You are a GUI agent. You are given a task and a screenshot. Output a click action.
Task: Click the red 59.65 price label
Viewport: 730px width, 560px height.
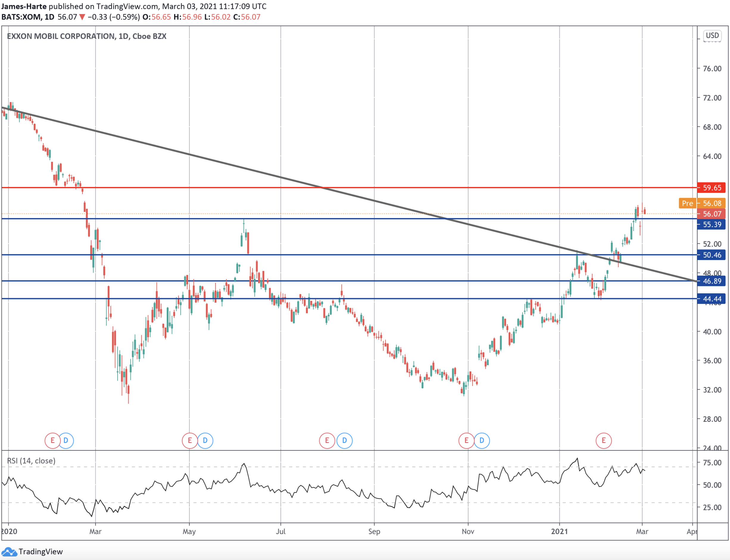pyautogui.click(x=712, y=188)
